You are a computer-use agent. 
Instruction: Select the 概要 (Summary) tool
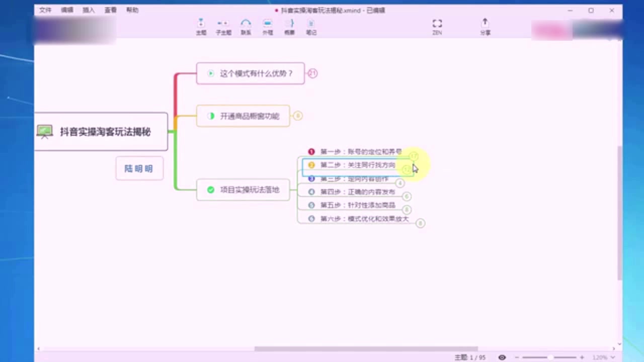[289, 27]
